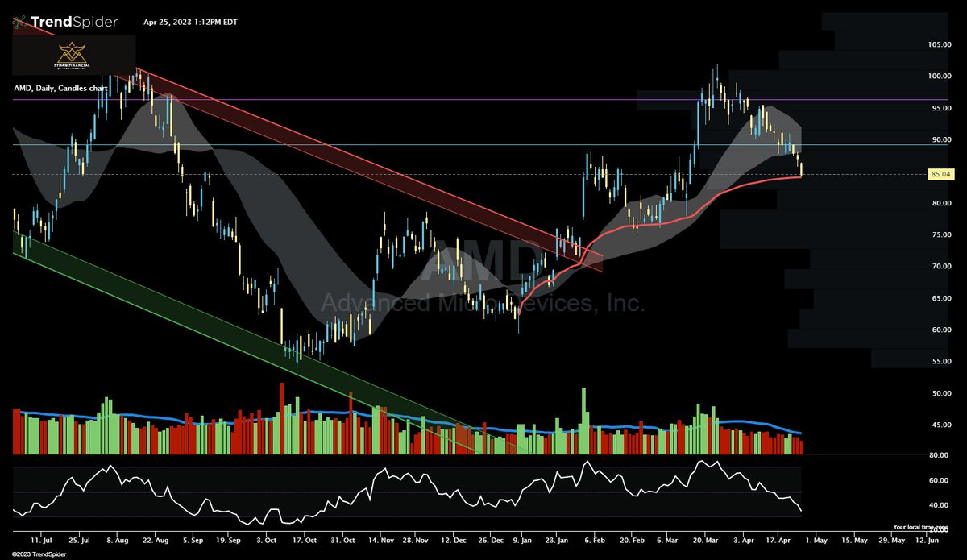The width and height of the screenshot is (967, 560).
Task: Click the 95.00 price axis label
Action: tap(941, 108)
